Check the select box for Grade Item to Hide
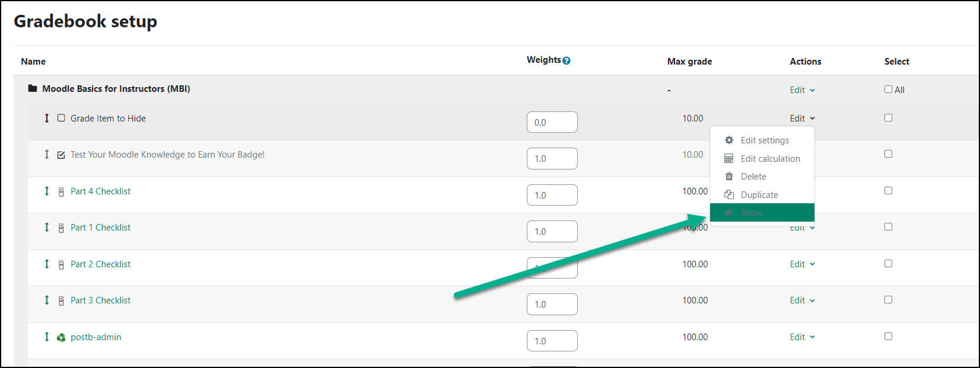 pyautogui.click(x=888, y=117)
